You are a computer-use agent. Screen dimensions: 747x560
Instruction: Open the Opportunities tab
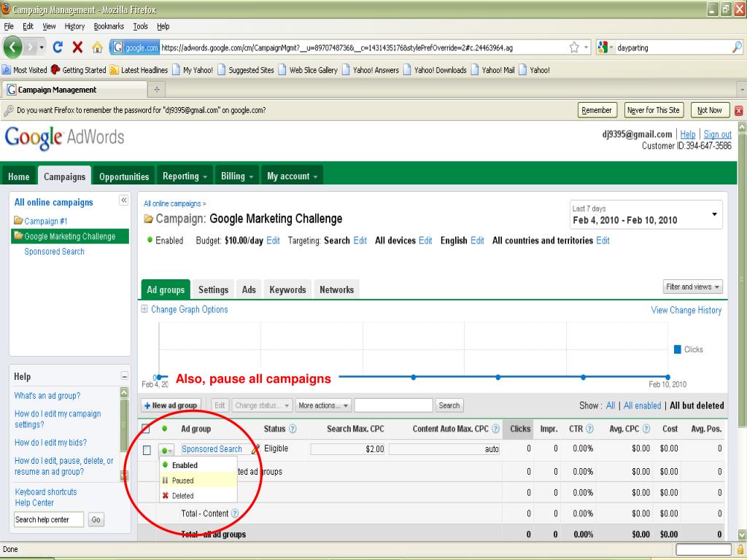coord(124,176)
